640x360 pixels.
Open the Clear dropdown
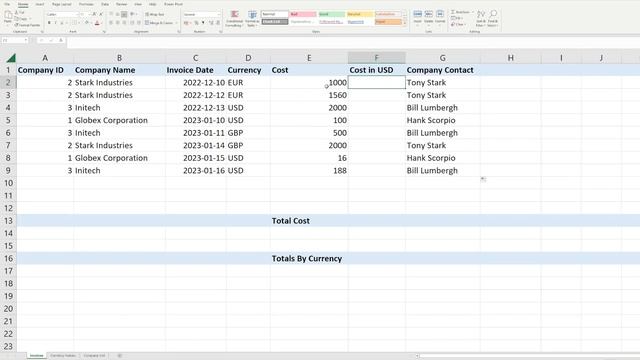[x=458, y=24]
